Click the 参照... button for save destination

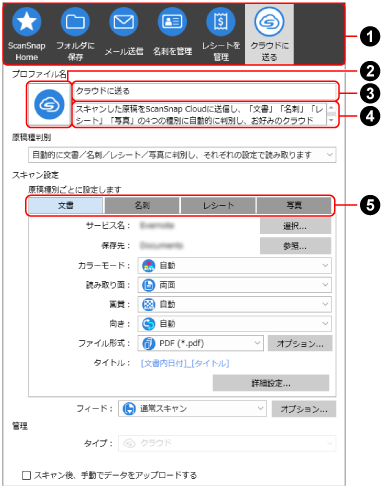295,246
